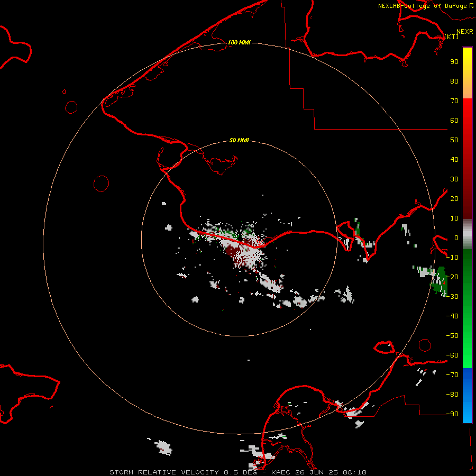476x476 pixels.
Task: Click the NEXLAB-College of DuPage header text
Action: click(x=422, y=6)
